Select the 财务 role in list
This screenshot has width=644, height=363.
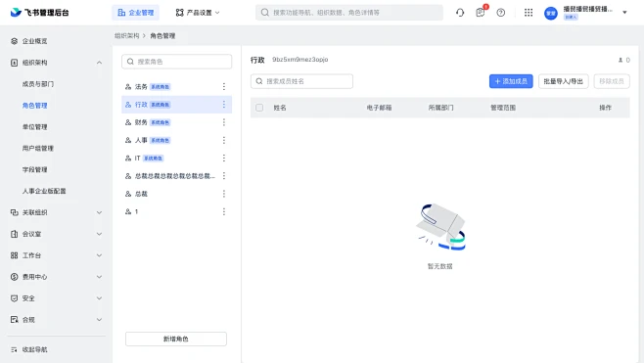point(176,122)
